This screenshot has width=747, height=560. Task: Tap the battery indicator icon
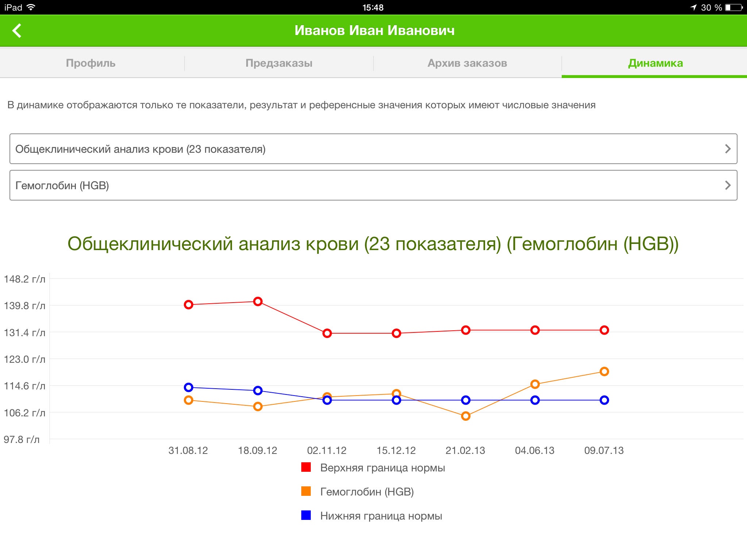[734, 7]
